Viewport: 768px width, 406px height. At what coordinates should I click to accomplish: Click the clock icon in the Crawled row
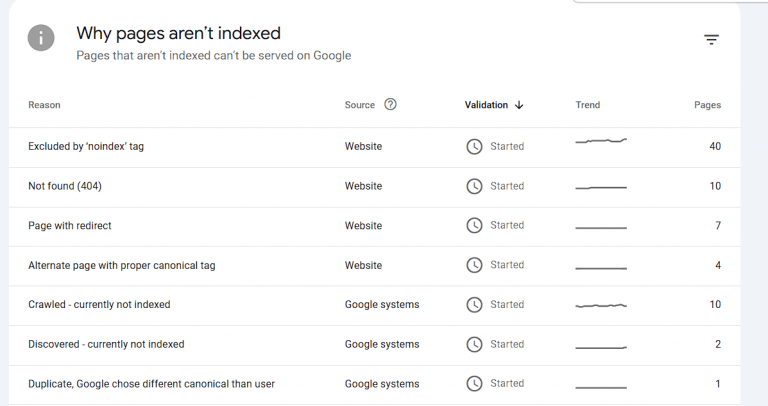tap(475, 305)
